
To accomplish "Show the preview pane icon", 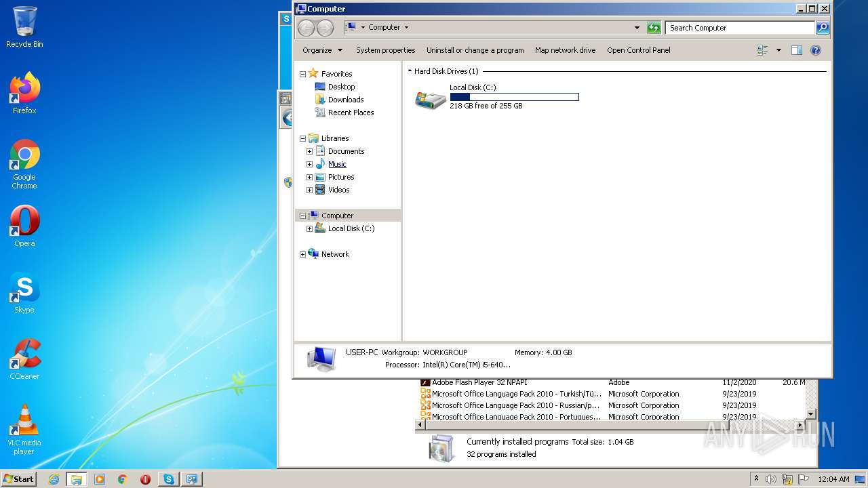I will [x=797, y=50].
